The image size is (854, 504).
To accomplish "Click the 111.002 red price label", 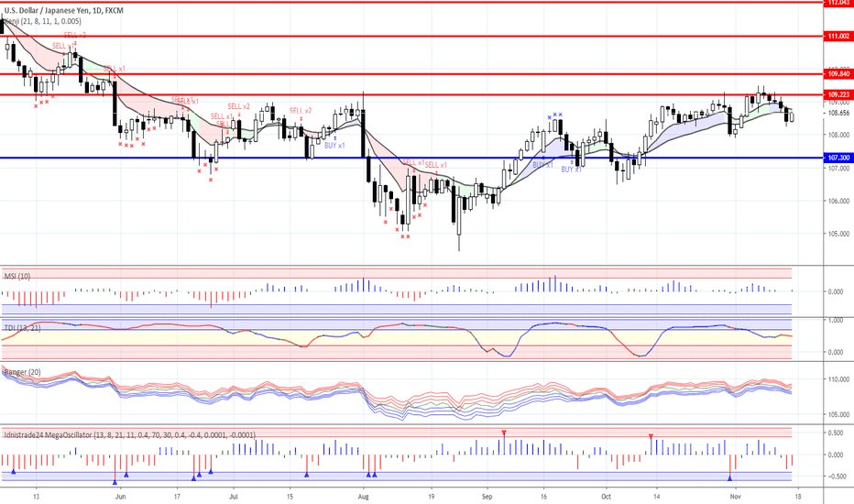I will pos(838,36).
